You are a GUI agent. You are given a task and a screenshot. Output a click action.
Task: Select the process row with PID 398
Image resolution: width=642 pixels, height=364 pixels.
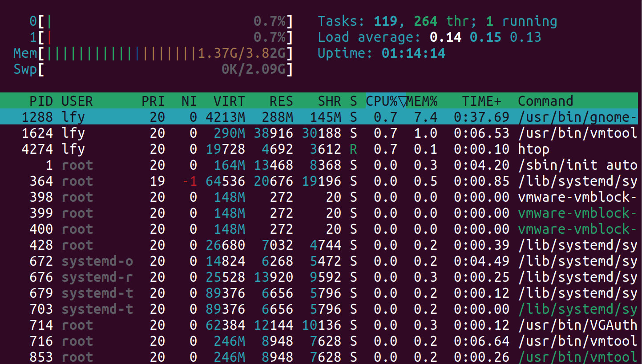click(319, 197)
